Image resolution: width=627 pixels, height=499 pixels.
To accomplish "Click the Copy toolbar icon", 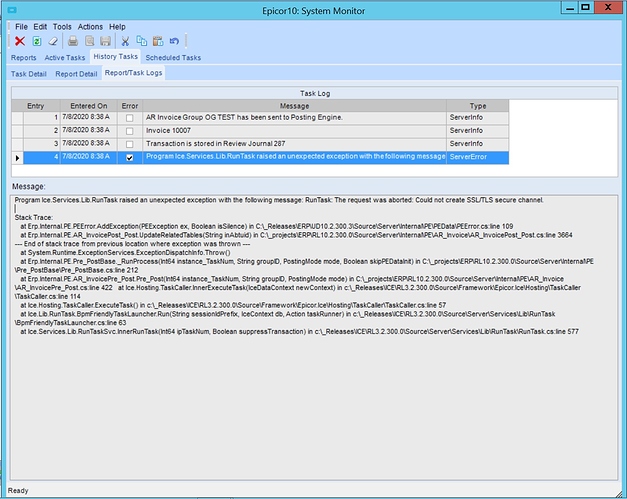I will (142, 41).
